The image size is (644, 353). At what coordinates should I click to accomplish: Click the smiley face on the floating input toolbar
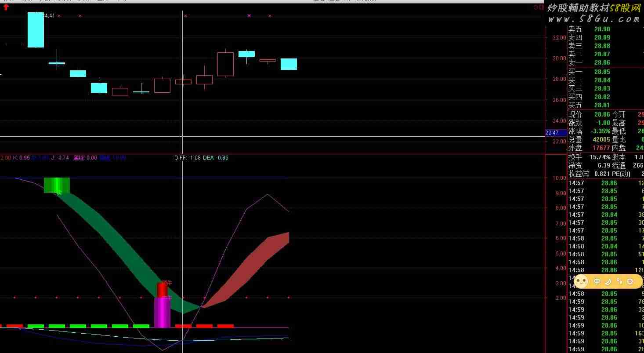[x=581, y=281]
